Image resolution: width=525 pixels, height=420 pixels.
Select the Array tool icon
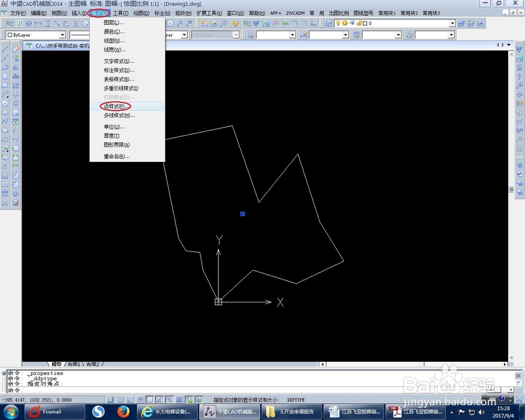click(15, 86)
